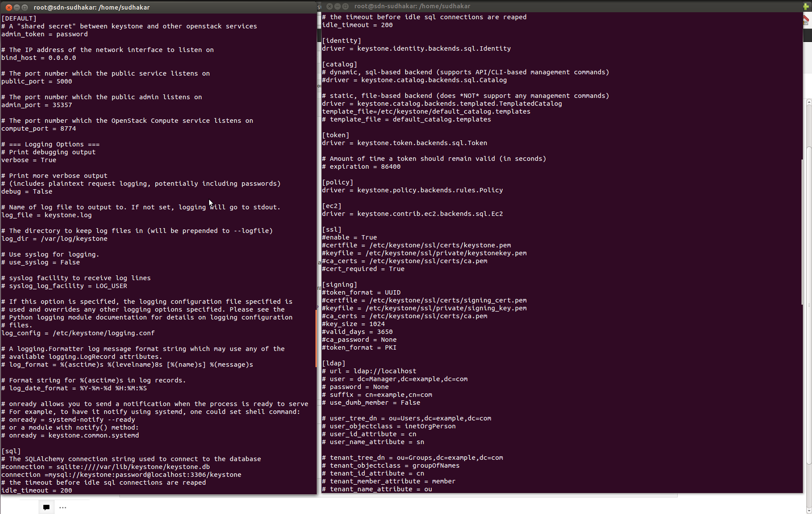Click the '[ldap]' section header
This screenshot has height=514, width=812.
click(334, 363)
